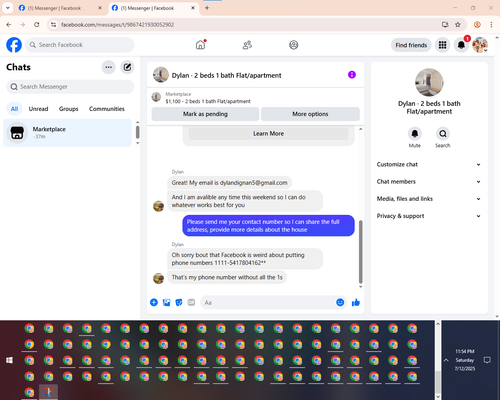Open conversation information purple icon
Viewport: 500px width, 400px height.
pos(352,75)
